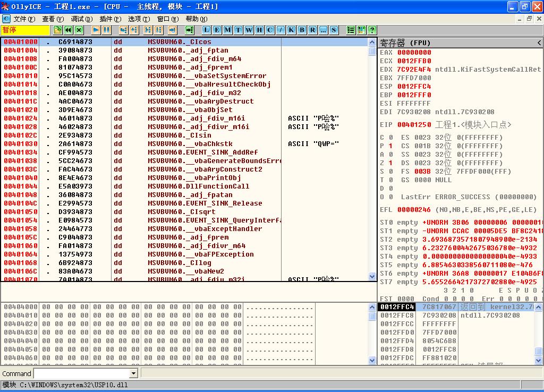Open the 调试 (Debug) menu
The height and width of the screenshot is (392, 544).
[x=81, y=19]
